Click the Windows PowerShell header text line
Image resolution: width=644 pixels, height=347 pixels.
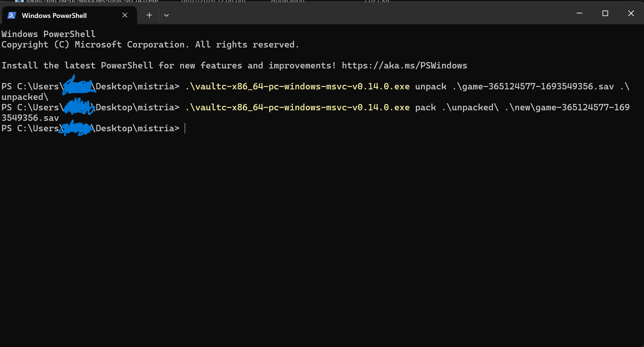pyautogui.click(x=49, y=34)
